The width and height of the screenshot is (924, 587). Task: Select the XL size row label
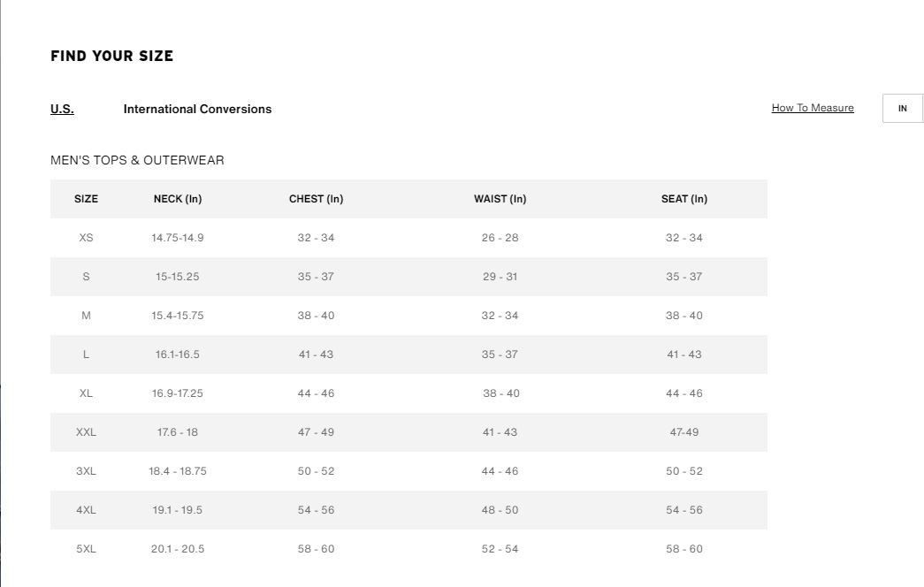pos(86,393)
